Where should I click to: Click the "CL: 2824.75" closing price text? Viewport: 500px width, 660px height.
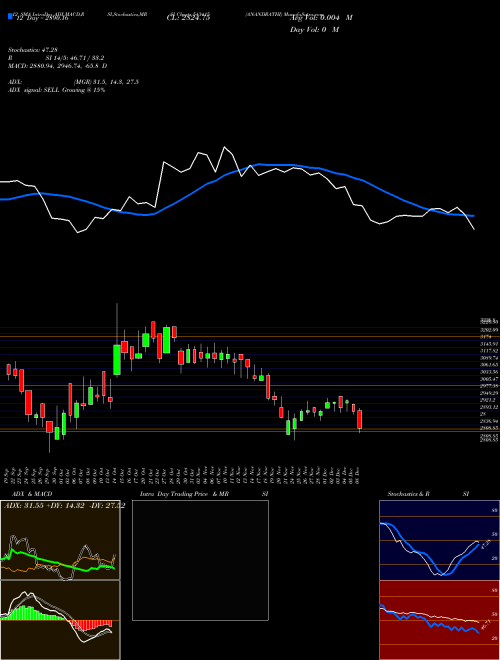188,17
